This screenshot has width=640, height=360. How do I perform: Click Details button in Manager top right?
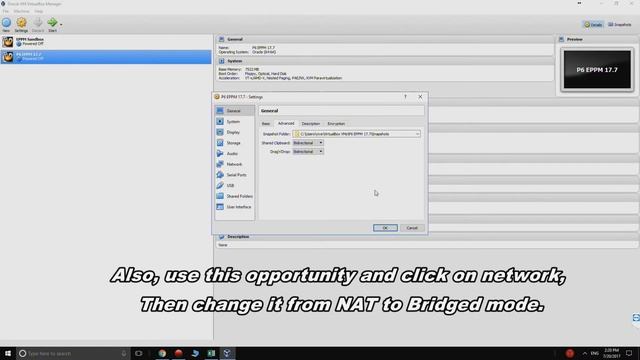click(593, 24)
